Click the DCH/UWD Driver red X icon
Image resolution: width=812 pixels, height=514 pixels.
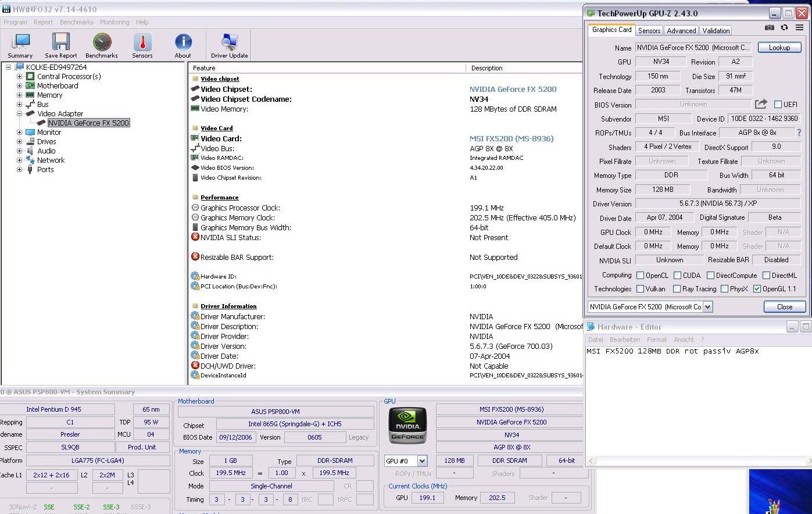(195, 366)
